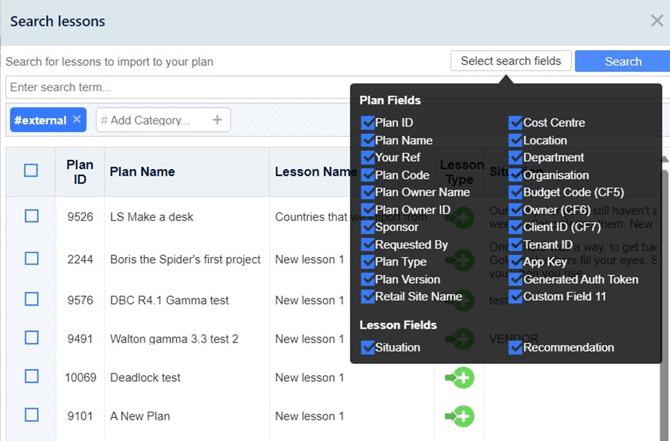Click in the Enter search term field
Image resolution: width=670 pixels, height=441 pixels.
coord(179,87)
